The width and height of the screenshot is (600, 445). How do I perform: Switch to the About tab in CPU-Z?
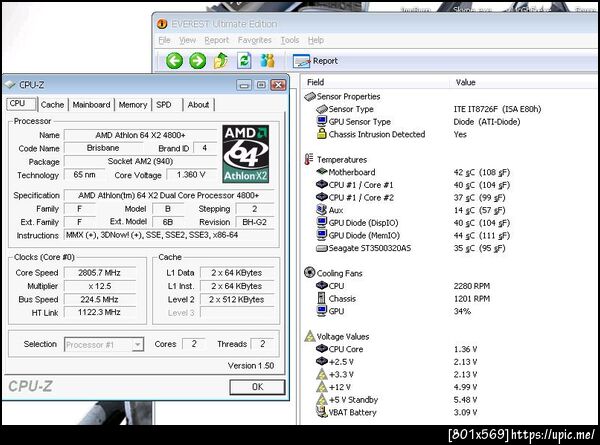tap(198, 104)
